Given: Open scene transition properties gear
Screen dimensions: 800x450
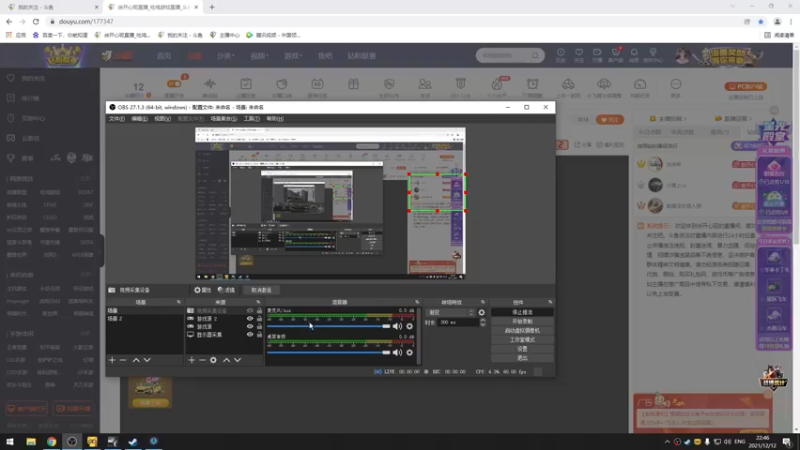Looking at the screenshot, I should click(482, 312).
